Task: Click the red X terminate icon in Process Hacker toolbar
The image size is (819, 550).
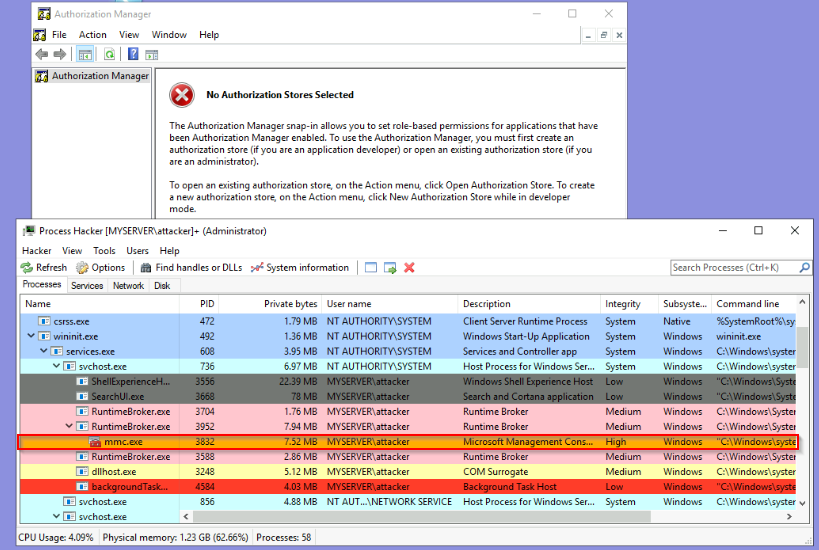Action: click(409, 267)
